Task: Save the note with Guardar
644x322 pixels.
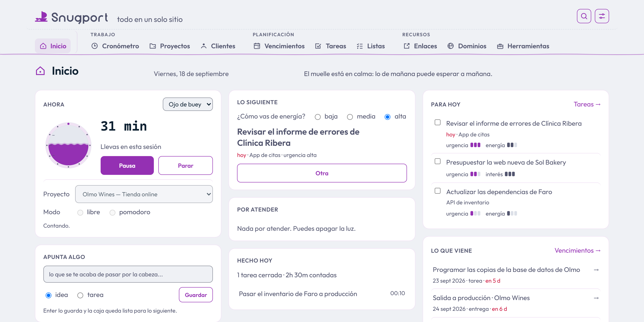Action: (x=196, y=295)
